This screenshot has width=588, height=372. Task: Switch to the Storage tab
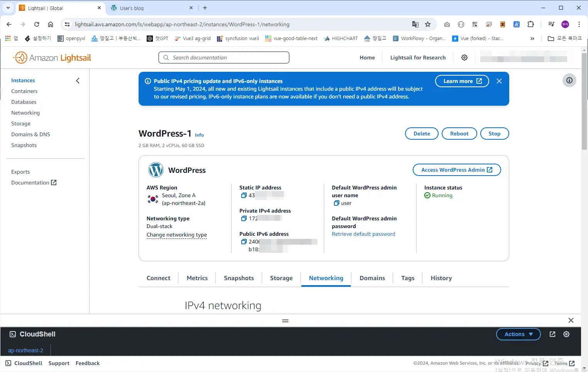(281, 278)
